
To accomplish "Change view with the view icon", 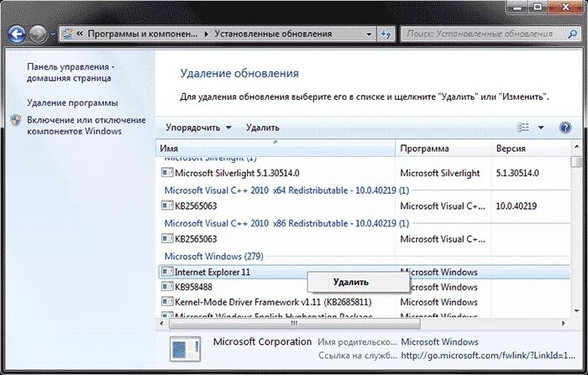I will pyautogui.click(x=523, y=128).
